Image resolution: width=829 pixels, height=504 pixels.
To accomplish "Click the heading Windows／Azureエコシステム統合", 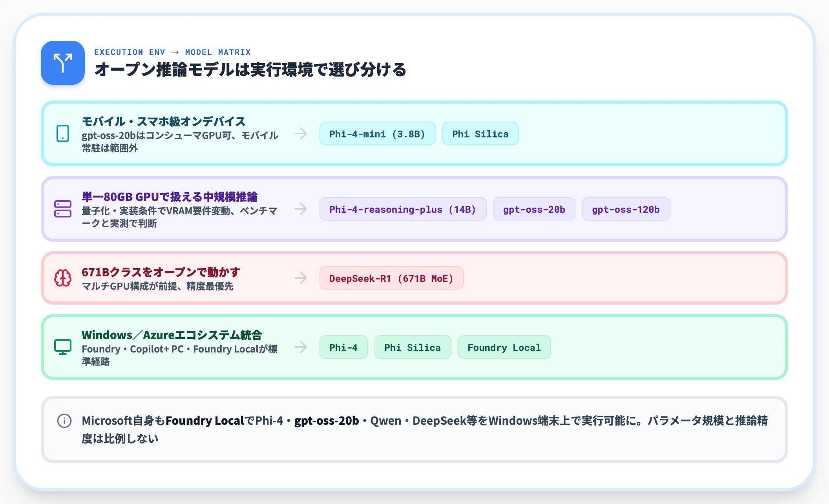I will point(172,335).
